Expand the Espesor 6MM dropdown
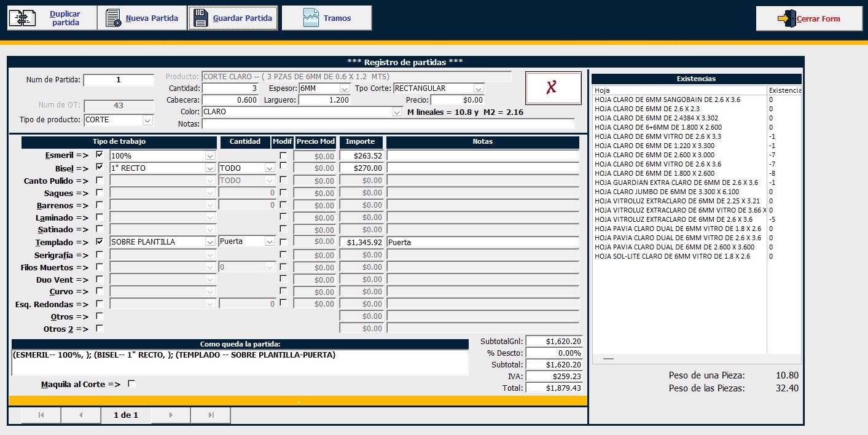This screenshot has width=868, height=435. 345,88
